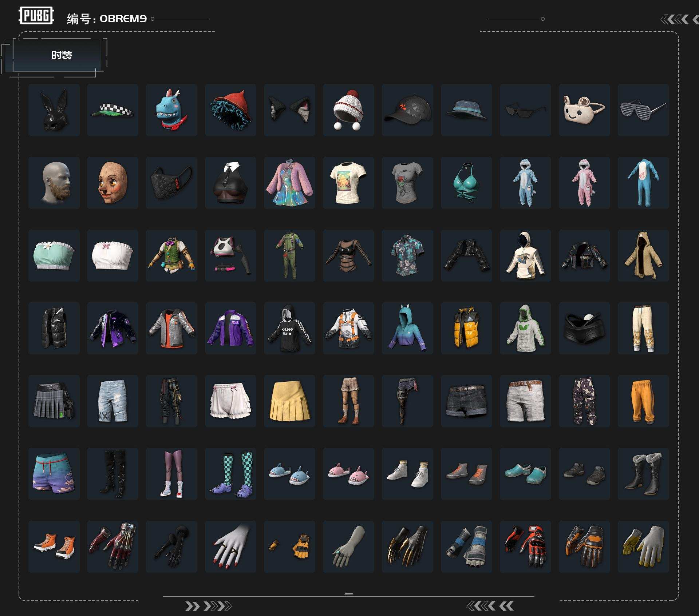Choose the blue bucket hat
Image resolution: width=699 pixels, height=616 pixels.
pos(466,110)
